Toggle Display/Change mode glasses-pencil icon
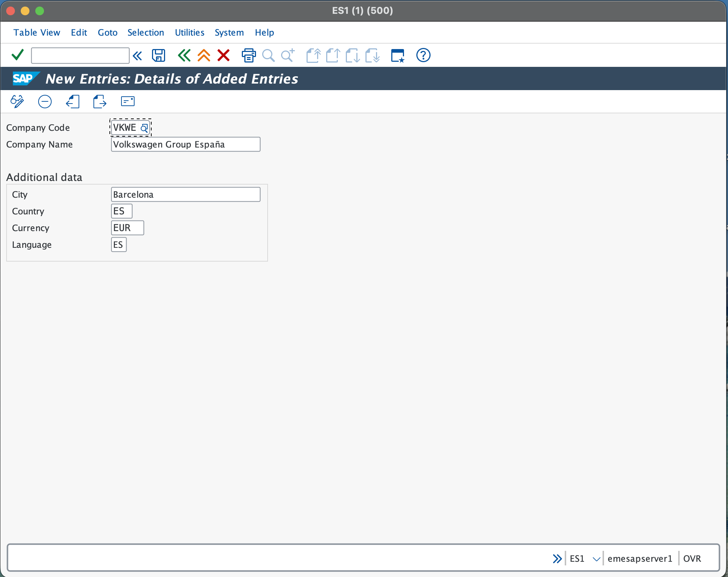Screen dimensions: 728x577 17,101
